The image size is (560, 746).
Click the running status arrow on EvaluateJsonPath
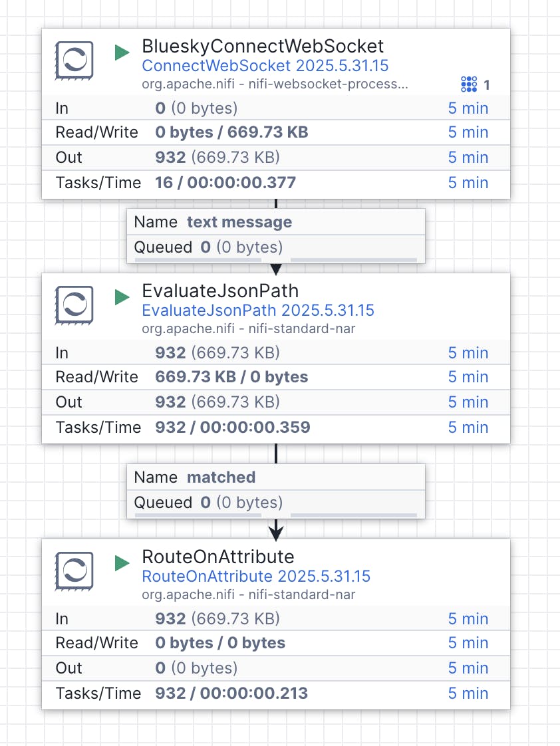tap(122, 297)
